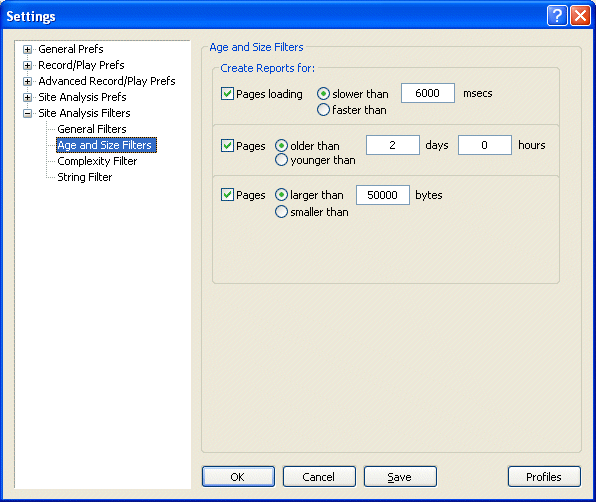Expand the General Prefs tree node
The height and width of the screenshot is (502, 596).
pyautogui.click(x=27, y=49)
